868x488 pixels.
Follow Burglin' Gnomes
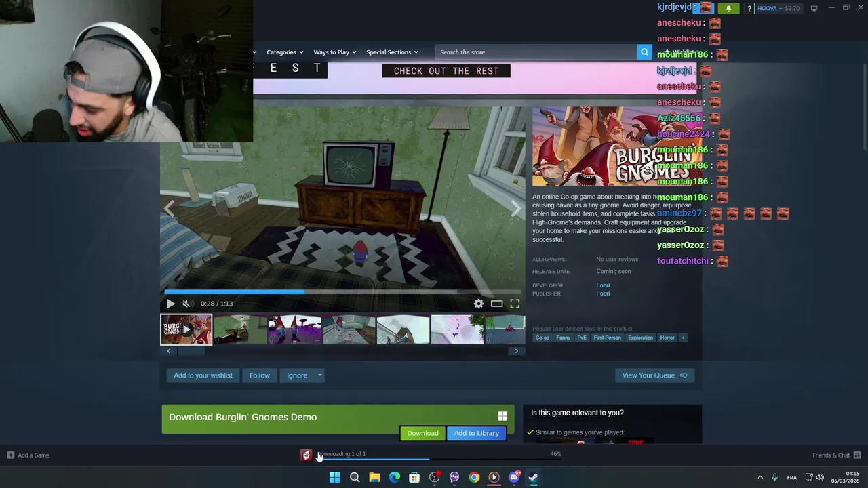click(x=259, y=375)
